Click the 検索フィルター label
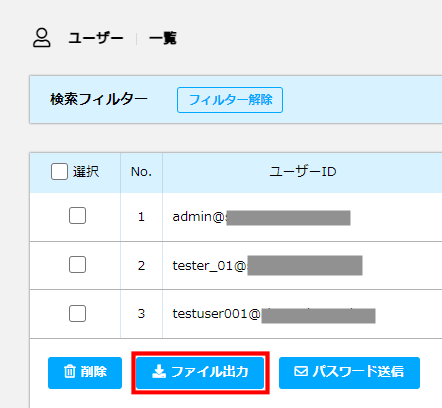 pyautogui.click(x=99, y=99)
